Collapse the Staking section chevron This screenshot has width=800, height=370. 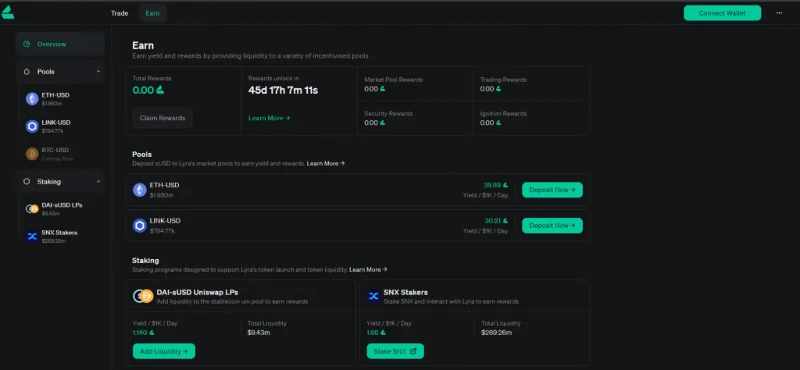tap(98, 182)
